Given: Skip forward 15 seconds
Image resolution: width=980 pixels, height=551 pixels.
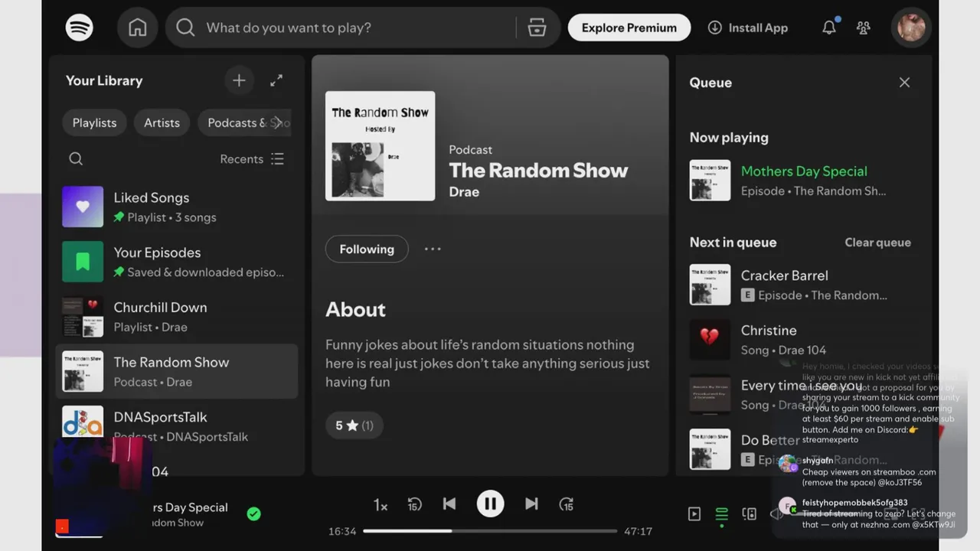Looking at the screenshot, I should coord(567,504).
